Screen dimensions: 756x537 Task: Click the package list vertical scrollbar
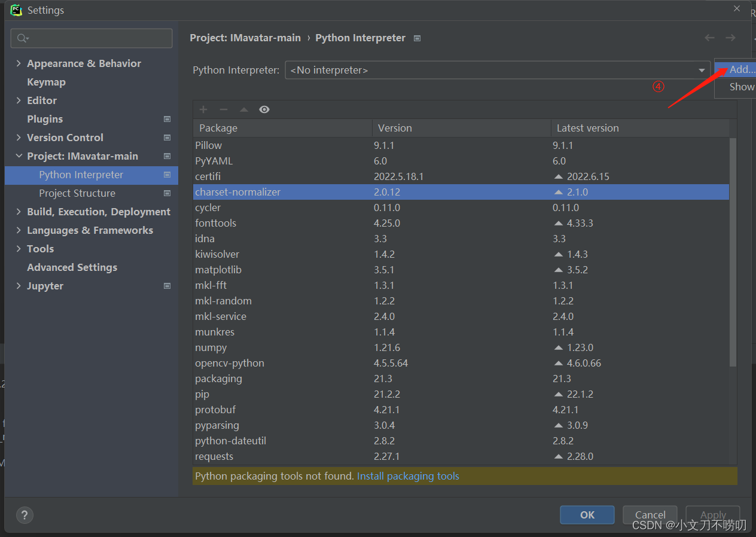[x=733, y=251]
